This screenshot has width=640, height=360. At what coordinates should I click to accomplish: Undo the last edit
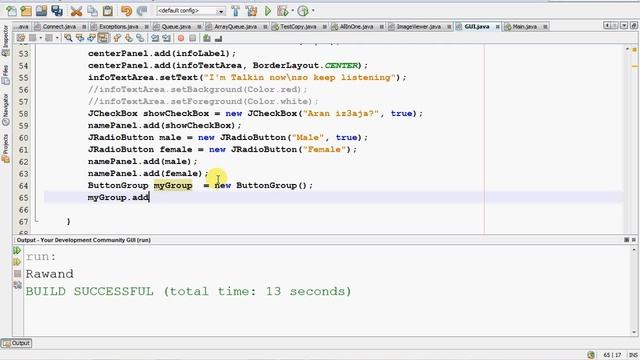[127, 11]
